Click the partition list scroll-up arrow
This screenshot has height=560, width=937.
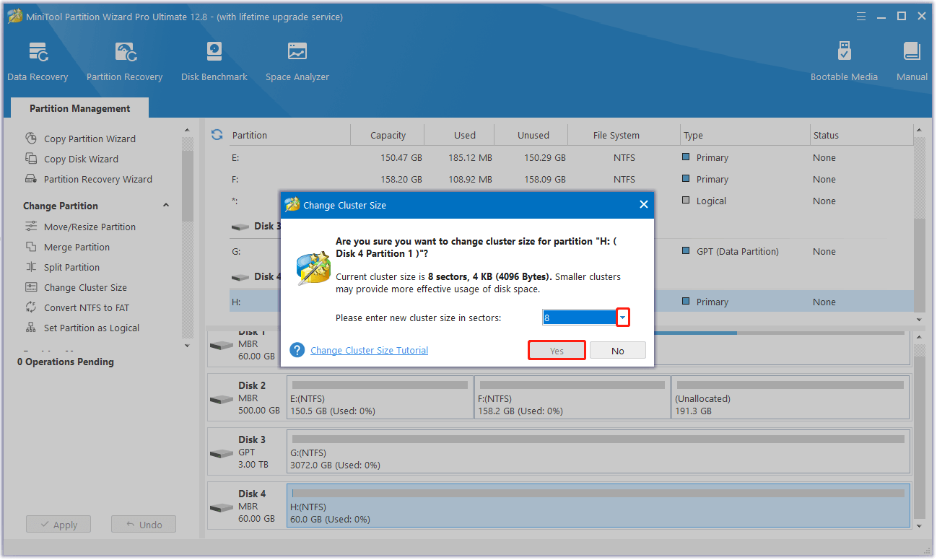pyautogui.click(x=919, y=131)
